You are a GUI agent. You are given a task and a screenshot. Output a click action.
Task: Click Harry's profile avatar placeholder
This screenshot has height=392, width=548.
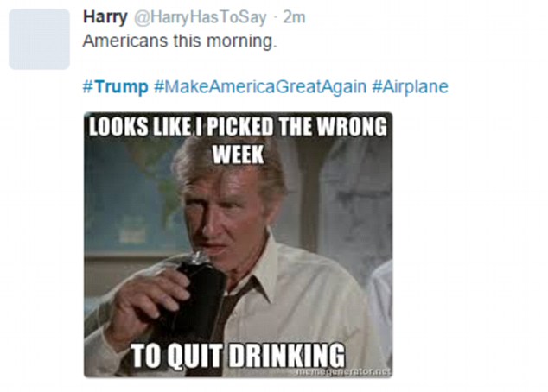[39, 39]
